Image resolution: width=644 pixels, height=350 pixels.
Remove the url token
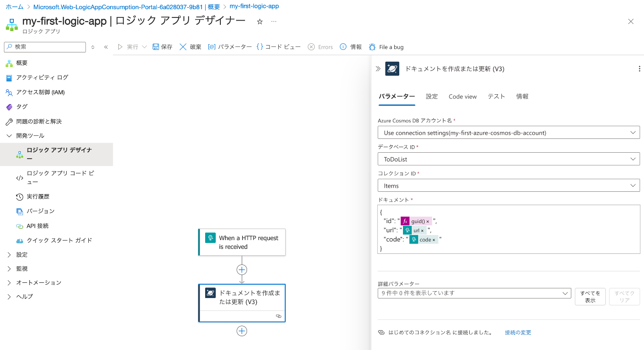tap(422, 230)
